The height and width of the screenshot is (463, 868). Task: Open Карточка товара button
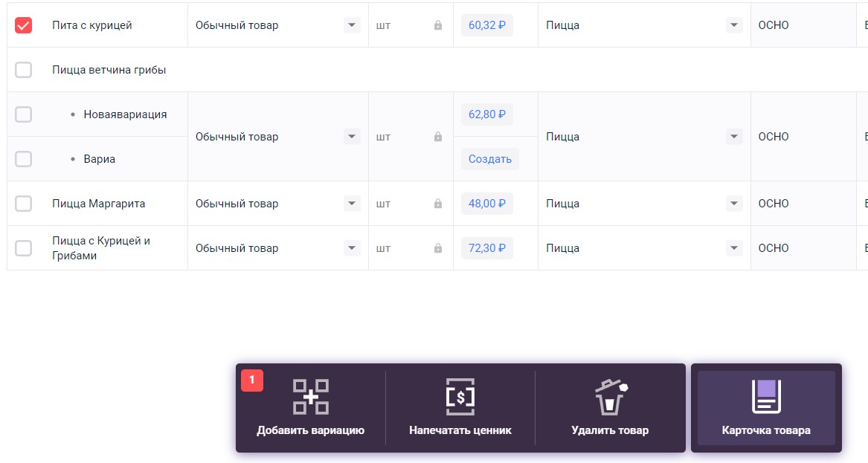coord(766,408)
